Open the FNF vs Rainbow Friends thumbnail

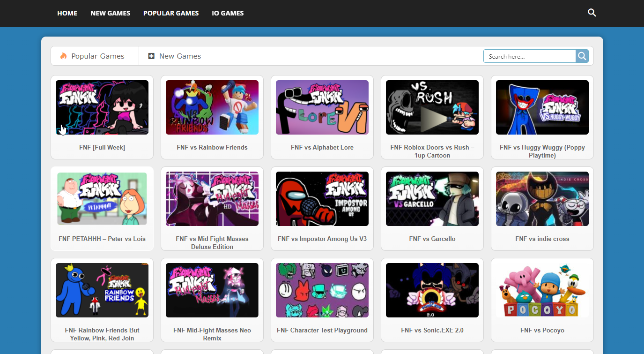[212, 107]
